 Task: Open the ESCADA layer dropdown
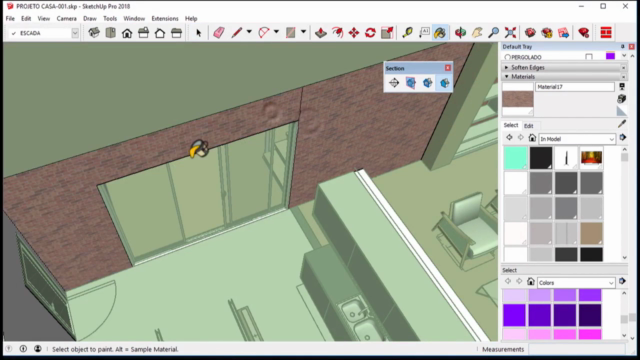tap(75, 33)
